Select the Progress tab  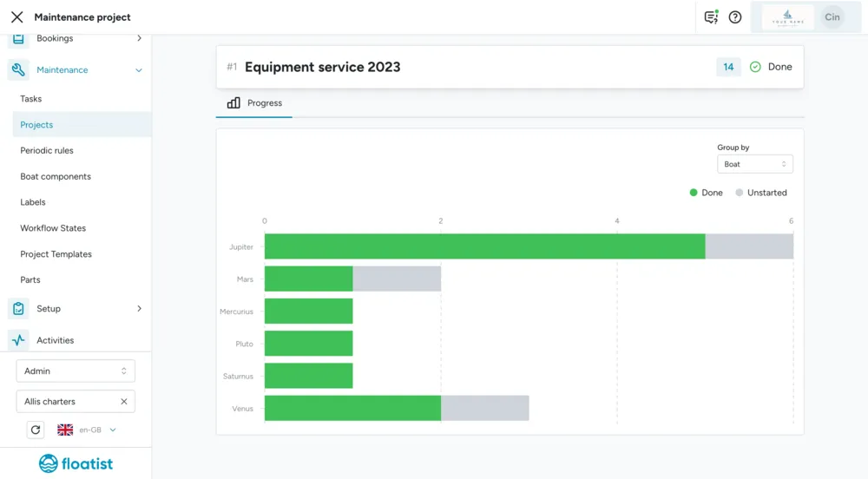pyautogui.click(x=254, y=103)
